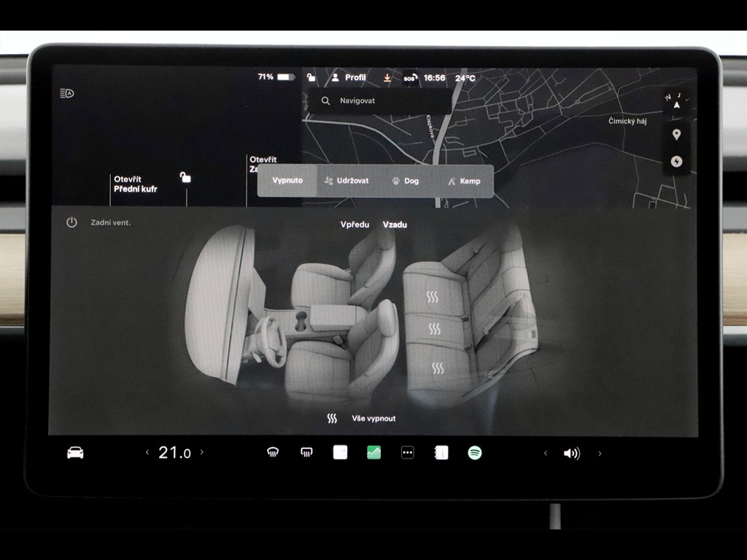
Task: Focus the Navigovat search field
Action: (379, 101)
